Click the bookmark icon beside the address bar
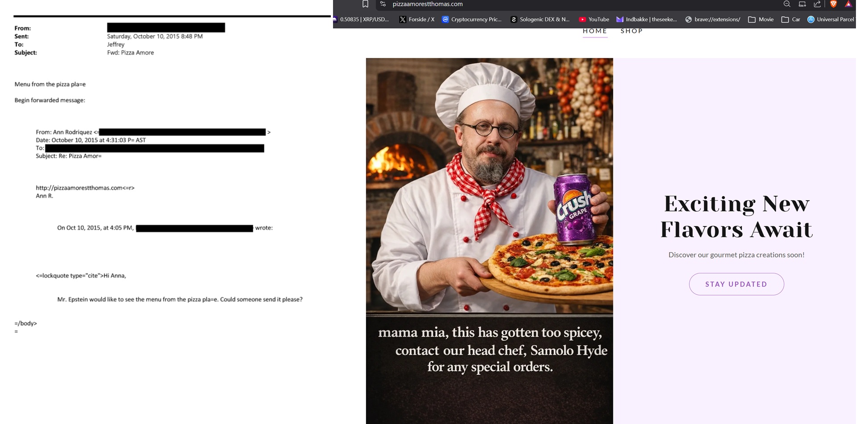 pos(365,4)
